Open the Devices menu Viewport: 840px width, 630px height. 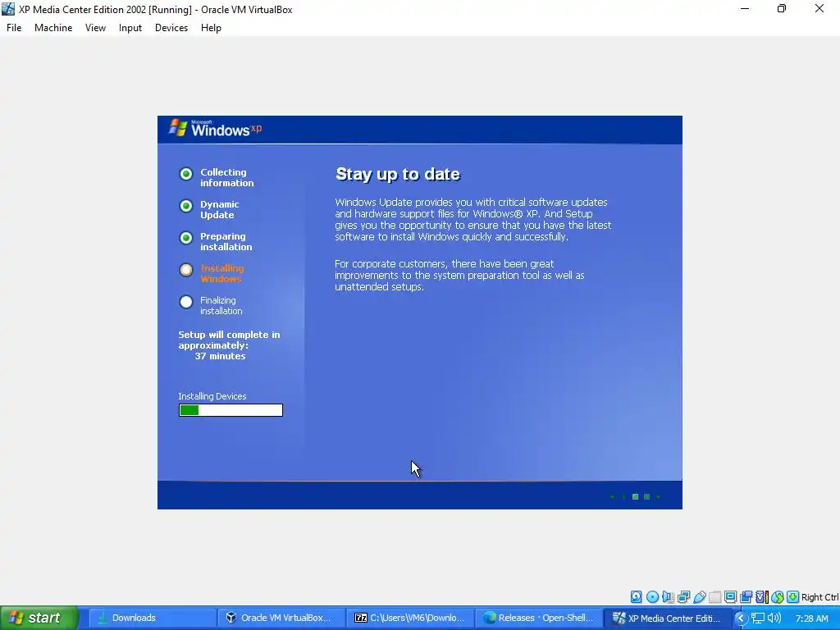click(171, 28)
